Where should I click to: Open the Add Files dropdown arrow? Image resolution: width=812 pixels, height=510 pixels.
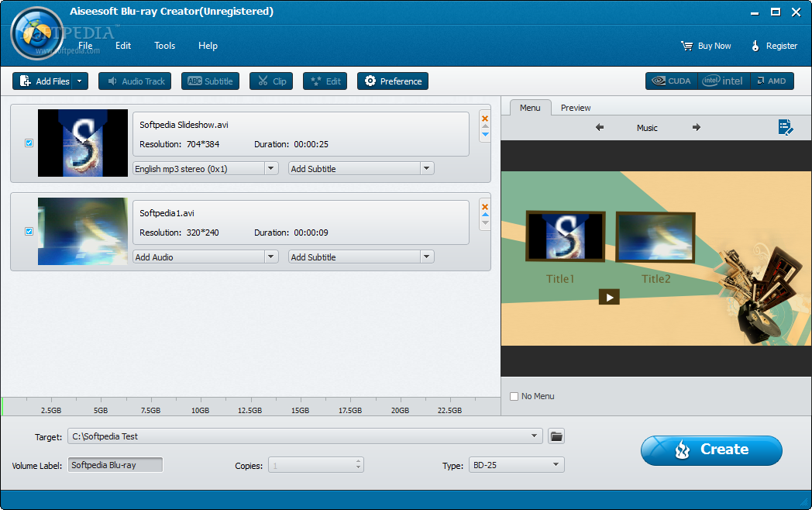click(x=81, y=81)
